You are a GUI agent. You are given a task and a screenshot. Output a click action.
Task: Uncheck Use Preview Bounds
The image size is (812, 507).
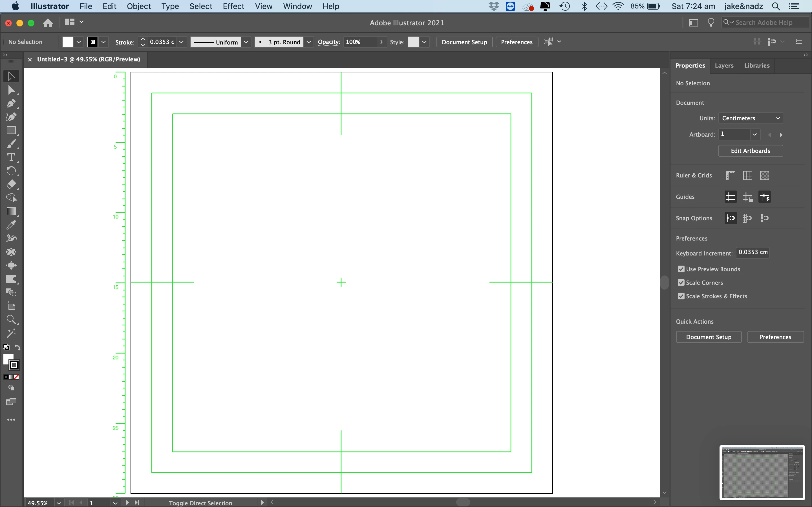(x=681, y=269)
